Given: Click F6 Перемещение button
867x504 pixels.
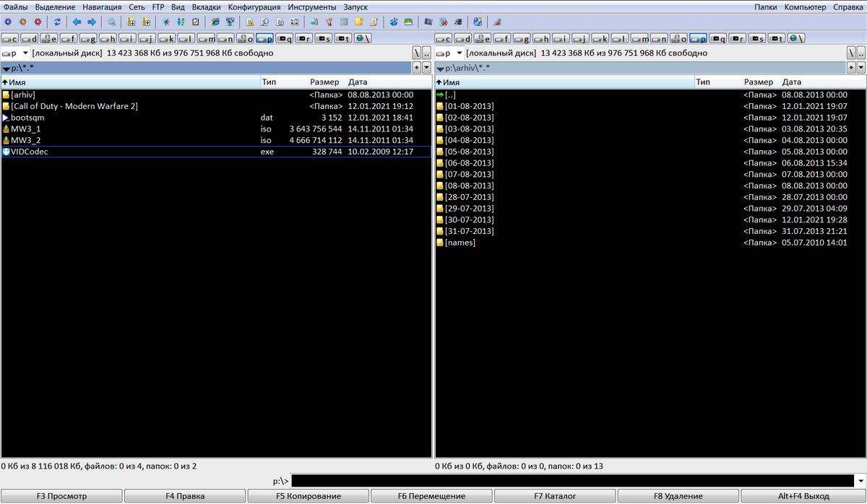Looking at the screenshot, I should coord(431,496).
